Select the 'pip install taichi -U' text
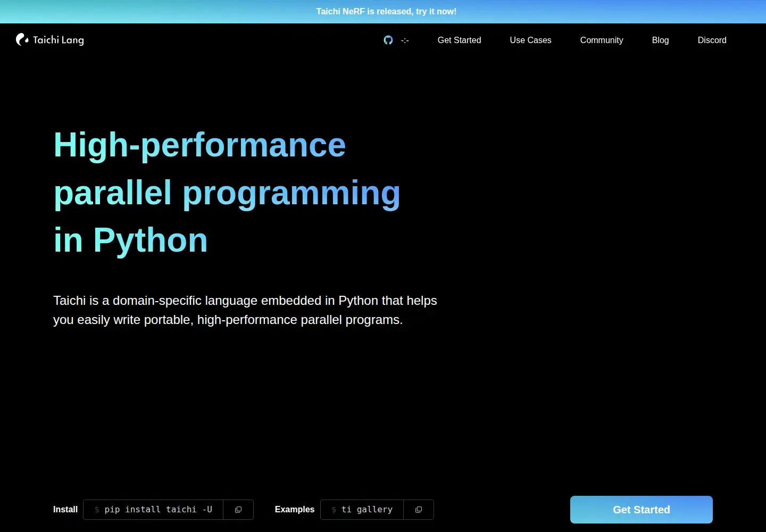The image size is (766, 532). [159, 510]
